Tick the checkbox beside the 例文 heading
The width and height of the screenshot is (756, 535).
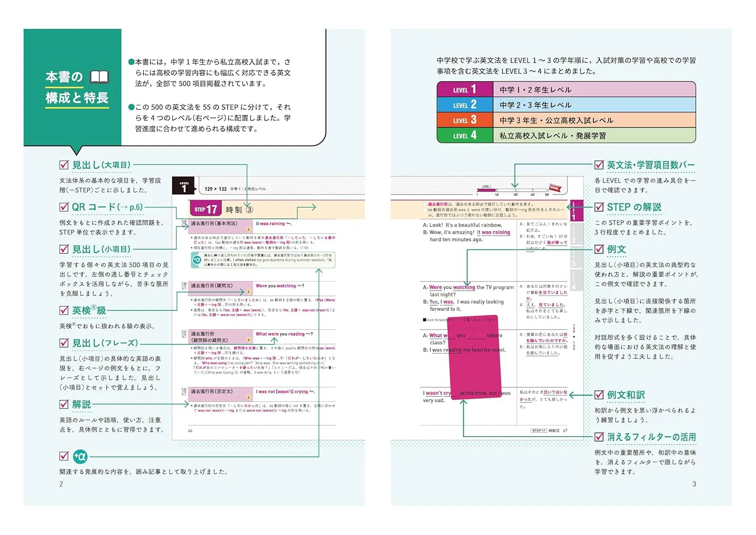tap(599, 249)
